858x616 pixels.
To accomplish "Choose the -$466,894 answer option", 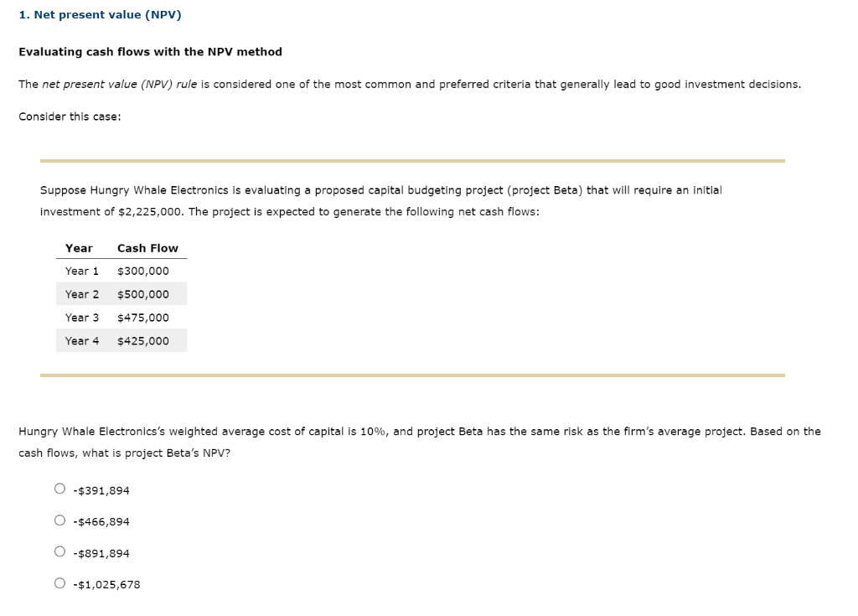I will tap(59, 520).
